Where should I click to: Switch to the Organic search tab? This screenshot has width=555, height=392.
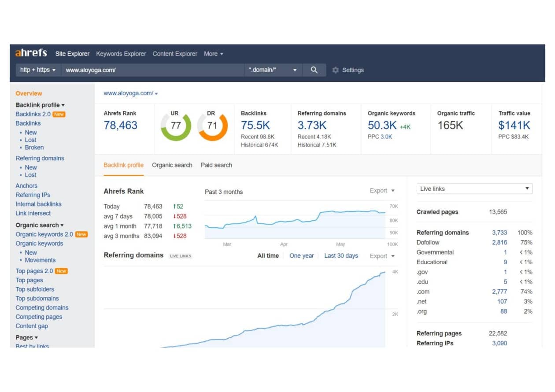172,165
